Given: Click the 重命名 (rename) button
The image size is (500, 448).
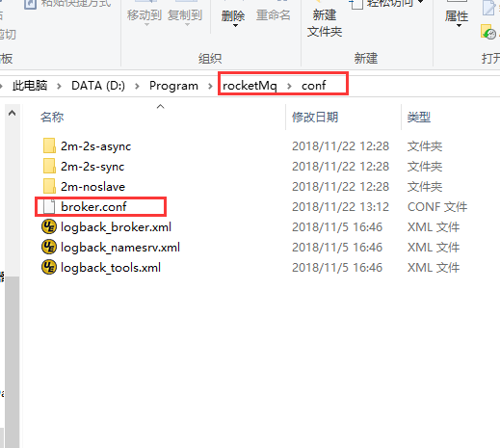Looking at the screenshot, I should tap(274, 15).
